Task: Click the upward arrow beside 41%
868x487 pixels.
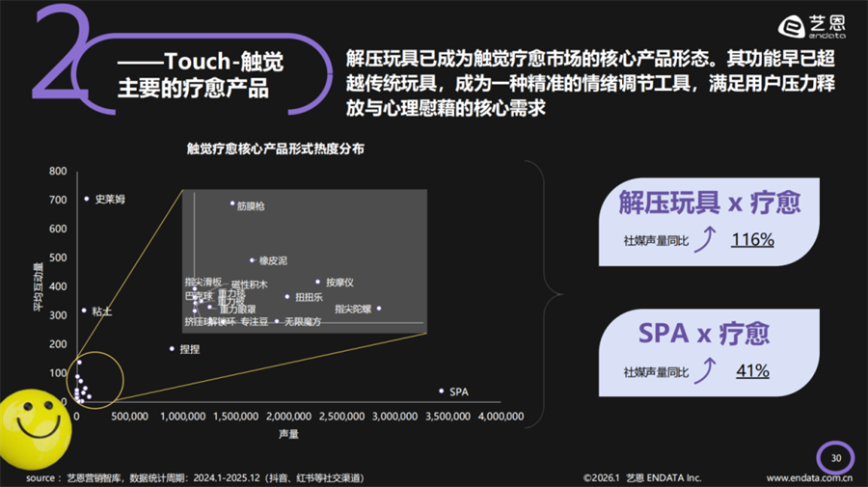Action: click(708, 369)
